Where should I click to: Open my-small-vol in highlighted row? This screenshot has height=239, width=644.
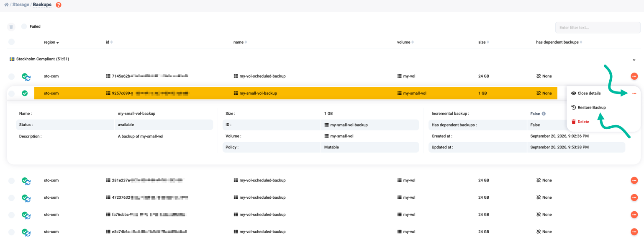pos(412,93)
